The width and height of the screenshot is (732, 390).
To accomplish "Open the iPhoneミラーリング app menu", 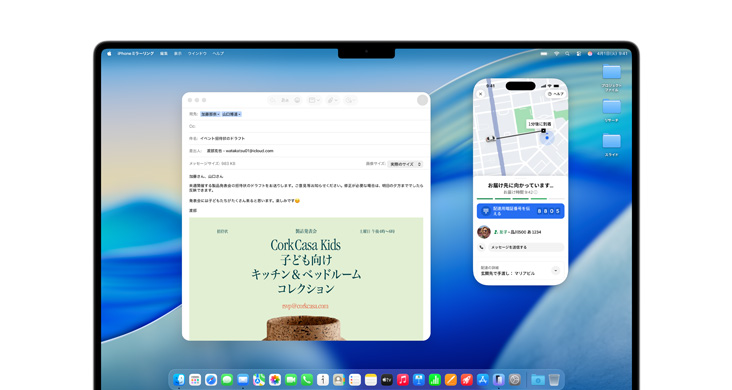I will pyautogui.click(x=135, y=54).
